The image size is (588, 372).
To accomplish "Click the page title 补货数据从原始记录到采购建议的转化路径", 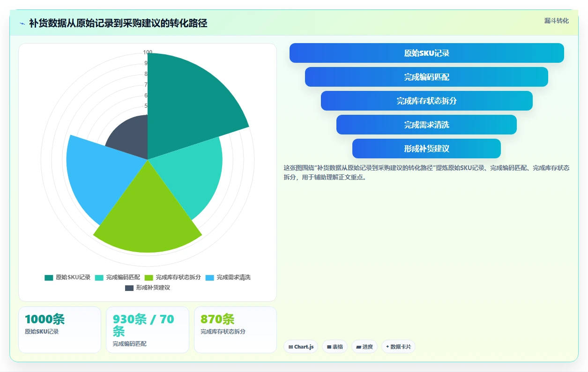I will pyautogui.click(x=118, y=23).
